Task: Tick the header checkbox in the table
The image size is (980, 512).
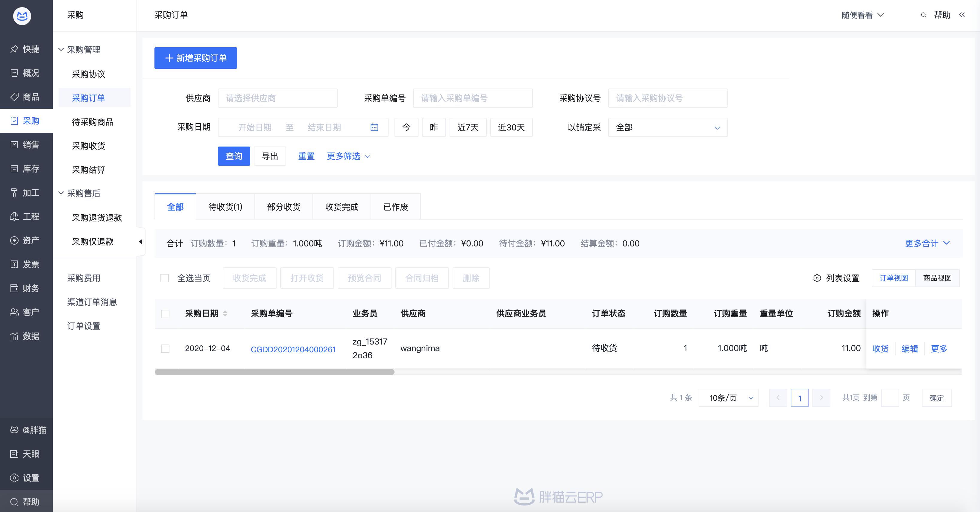Action: tap(165, 314)
